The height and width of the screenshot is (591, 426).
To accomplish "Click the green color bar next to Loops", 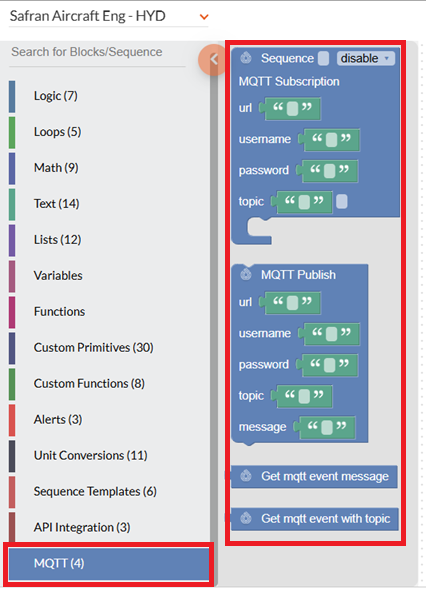I will (x=12, y=132).
